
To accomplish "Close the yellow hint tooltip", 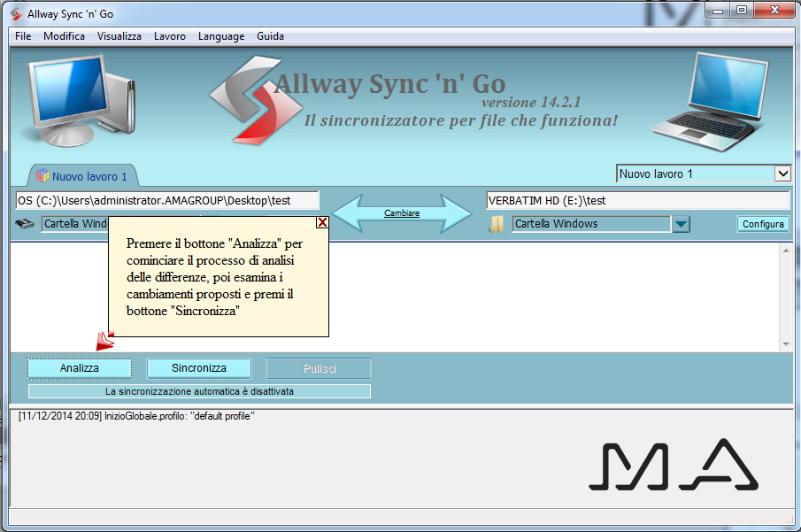I will 322,222.
